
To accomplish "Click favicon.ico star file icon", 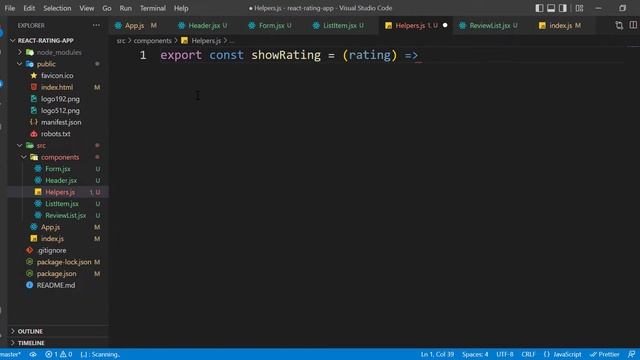I will point(34,76).
